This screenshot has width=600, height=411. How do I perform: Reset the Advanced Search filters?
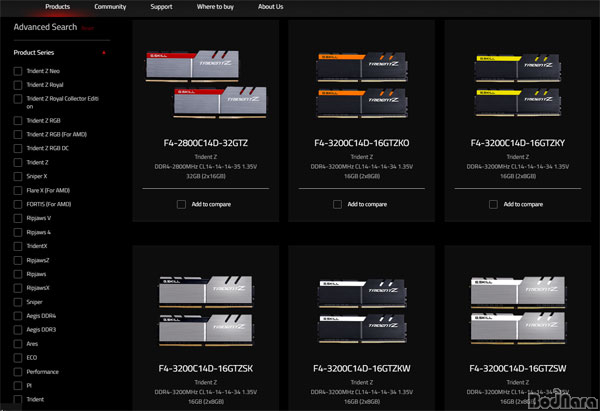pos(88,28)
